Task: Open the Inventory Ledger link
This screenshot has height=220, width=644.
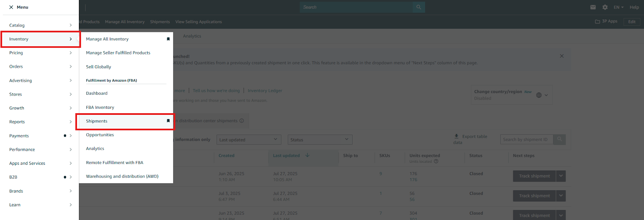Action: [x=265, y=91]
